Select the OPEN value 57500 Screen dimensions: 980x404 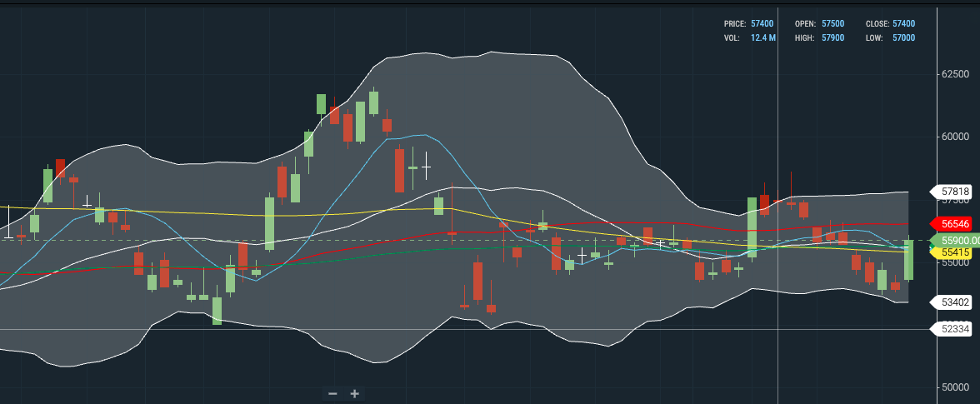[832, 24]
